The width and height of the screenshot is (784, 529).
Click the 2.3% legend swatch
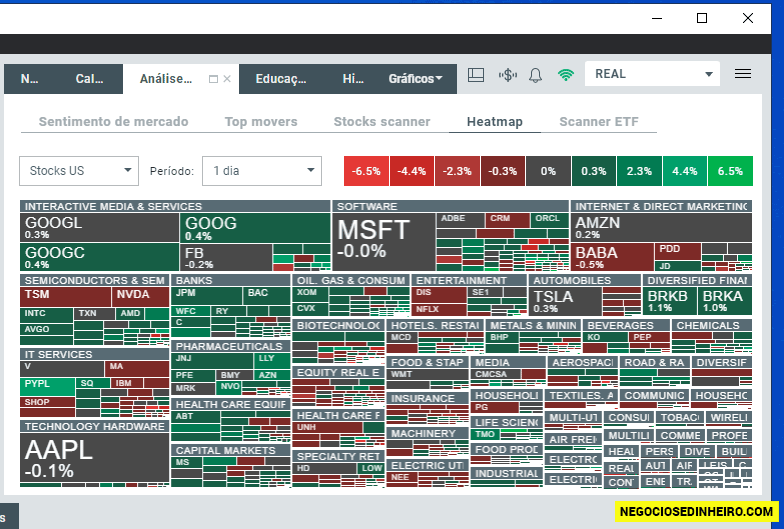coord(639,171)
